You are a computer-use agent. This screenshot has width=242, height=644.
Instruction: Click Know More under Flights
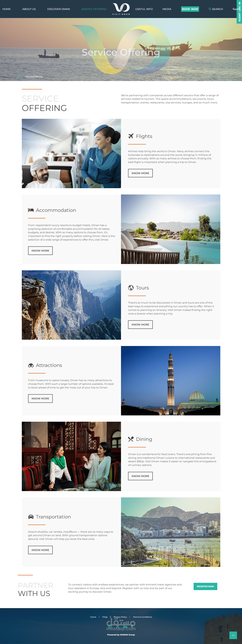click(140, 173)
